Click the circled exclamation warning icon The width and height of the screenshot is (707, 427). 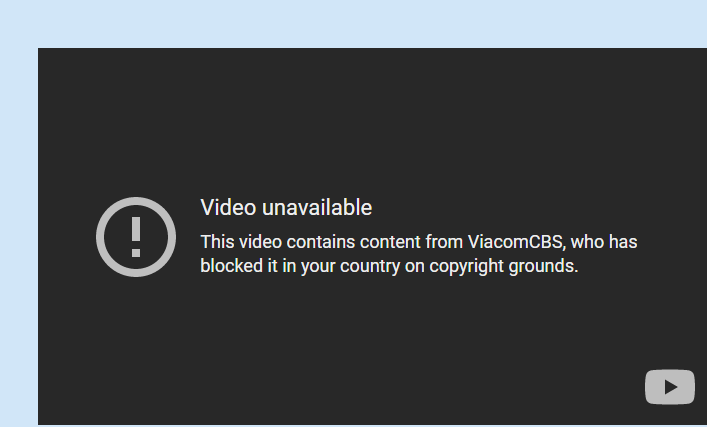point(136,237)
